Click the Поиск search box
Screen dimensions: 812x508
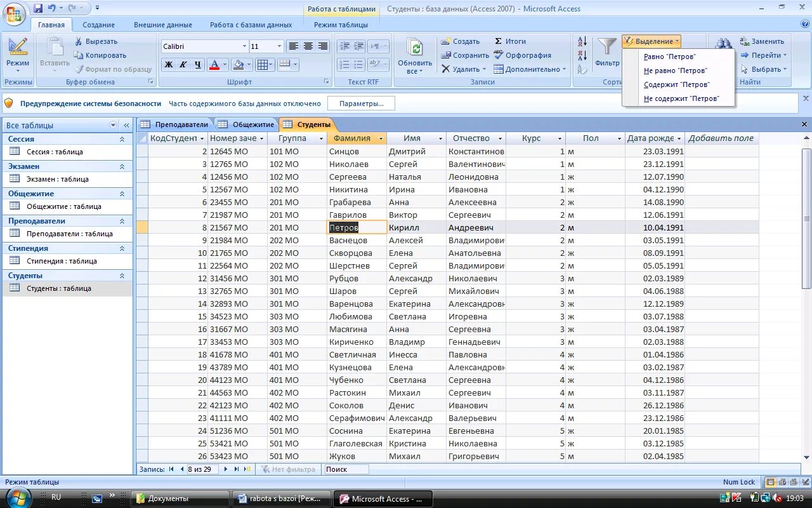[346, 469]
